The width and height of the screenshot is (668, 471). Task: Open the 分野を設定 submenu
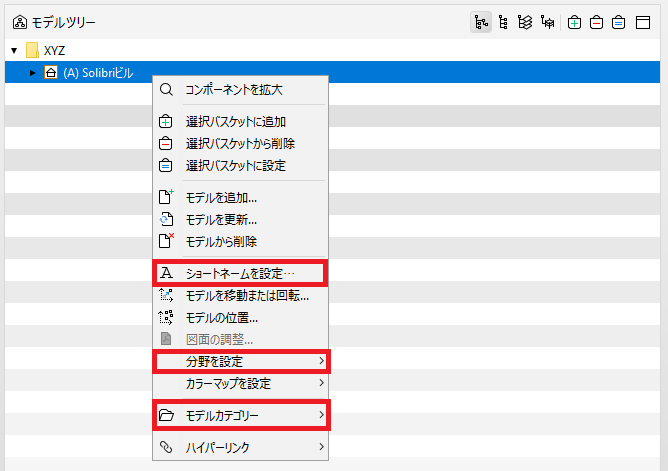(241, 362)
